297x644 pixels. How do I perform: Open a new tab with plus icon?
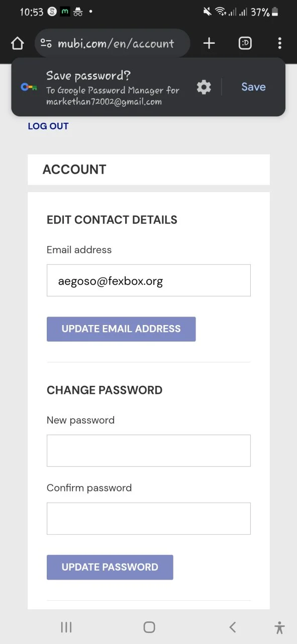tap(209, 44)
